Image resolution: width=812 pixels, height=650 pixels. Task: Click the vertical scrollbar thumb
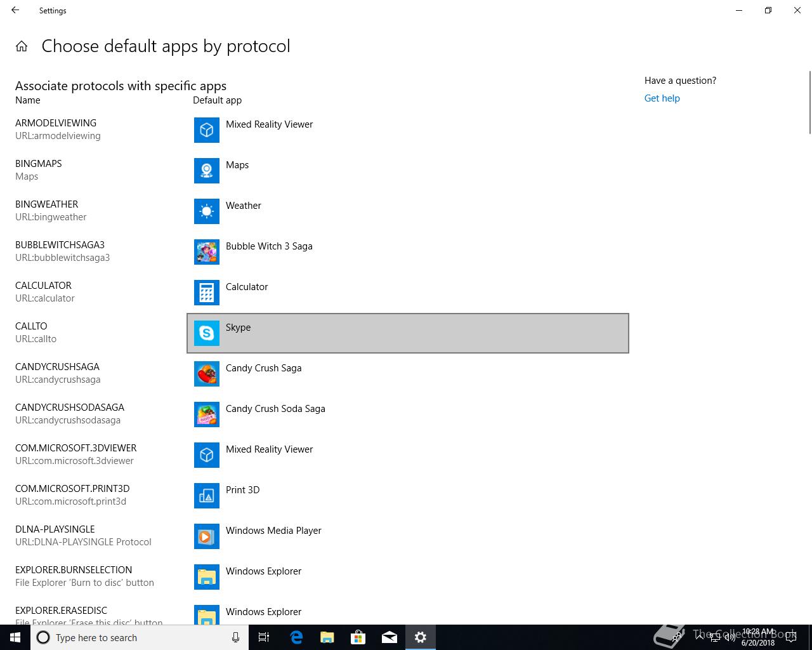click(x=809, y=103)
